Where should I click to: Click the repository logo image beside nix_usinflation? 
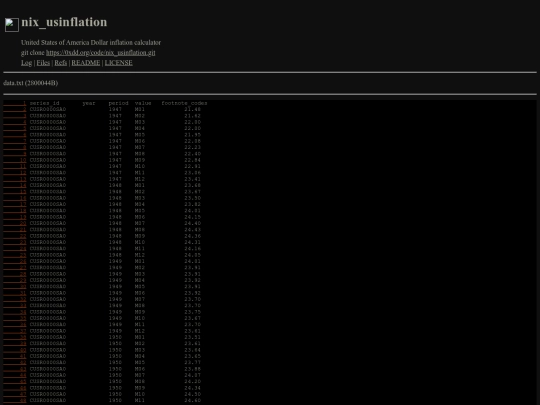12,25
